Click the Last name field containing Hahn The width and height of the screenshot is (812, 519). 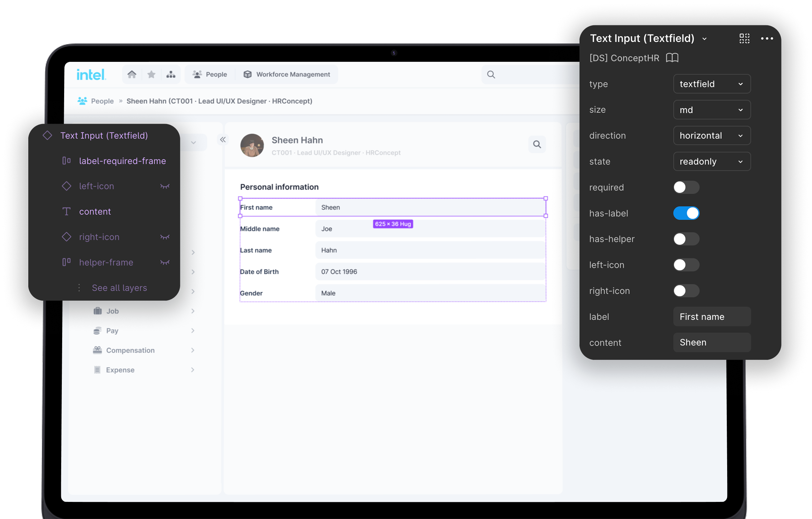[430, 250]
